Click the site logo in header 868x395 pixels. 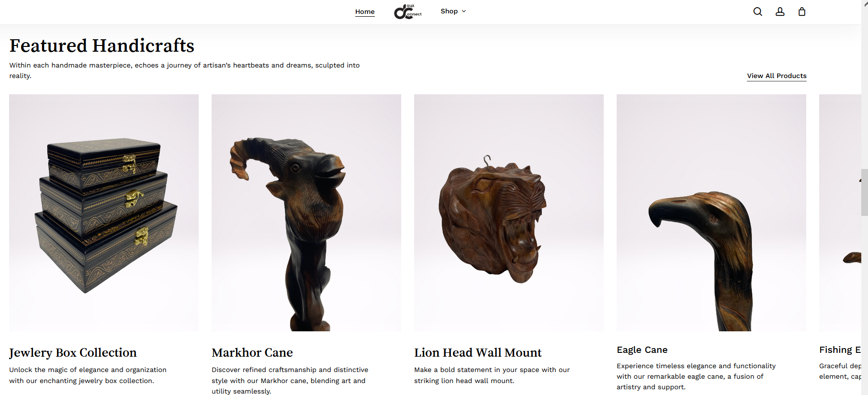click(x=407, y=11)
